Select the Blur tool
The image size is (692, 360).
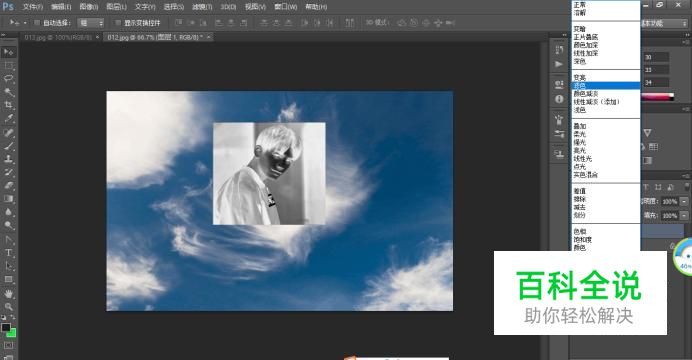point(8,212)
